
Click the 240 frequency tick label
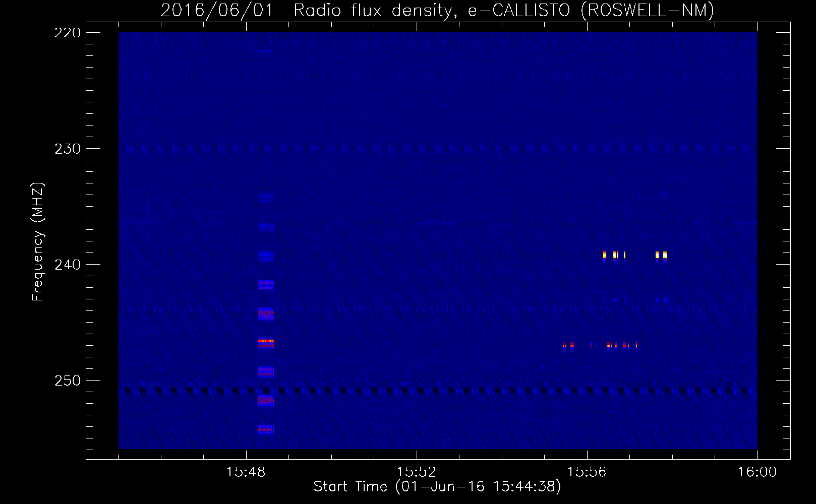tap(68, 265)
